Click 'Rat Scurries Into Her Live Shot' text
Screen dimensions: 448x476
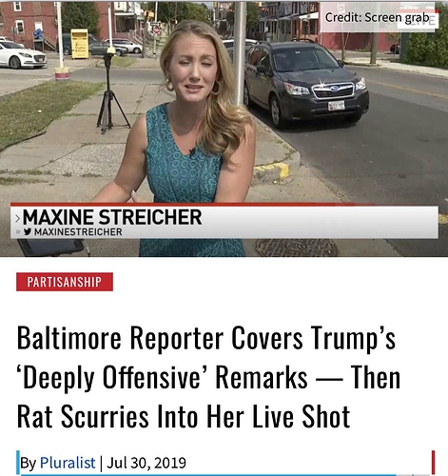pos(184,416)
